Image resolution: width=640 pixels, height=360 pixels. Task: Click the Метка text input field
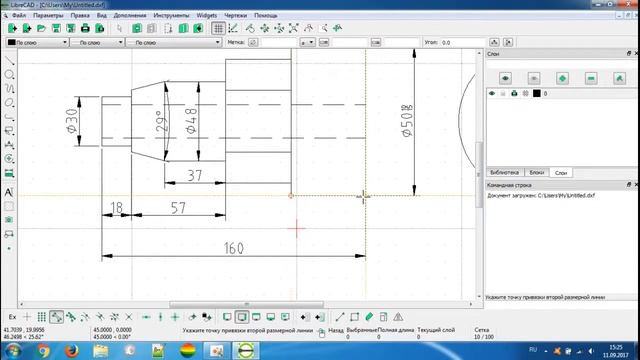click(278, 42)
